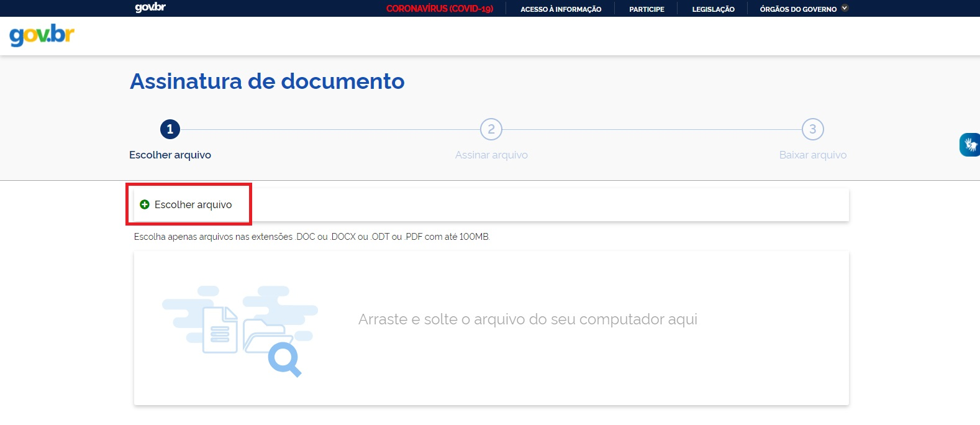Open the Coronavírus (COVID-19) link
Image resolution: width=980 pixels, height=425 pixels.
tap(440, 9)
